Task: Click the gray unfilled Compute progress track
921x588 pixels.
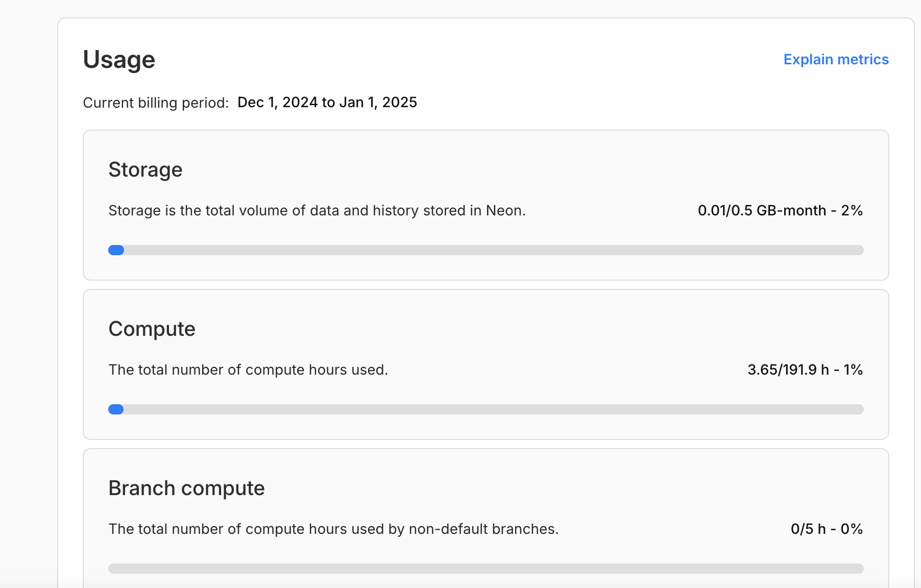Action: point(490,409)
